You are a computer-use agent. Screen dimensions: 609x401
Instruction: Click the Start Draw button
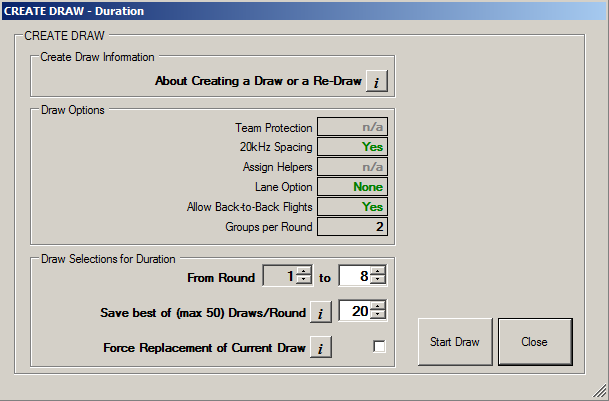point(455,342)
